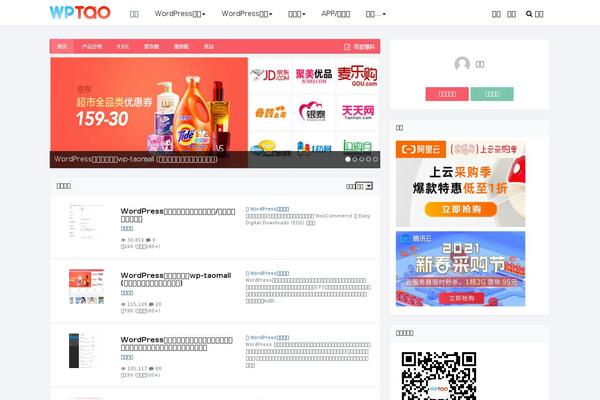Click the orange 立即抢购 button in Aliyun ad
The height and width of the screenshot is (400, 600).
pos(461,209)
